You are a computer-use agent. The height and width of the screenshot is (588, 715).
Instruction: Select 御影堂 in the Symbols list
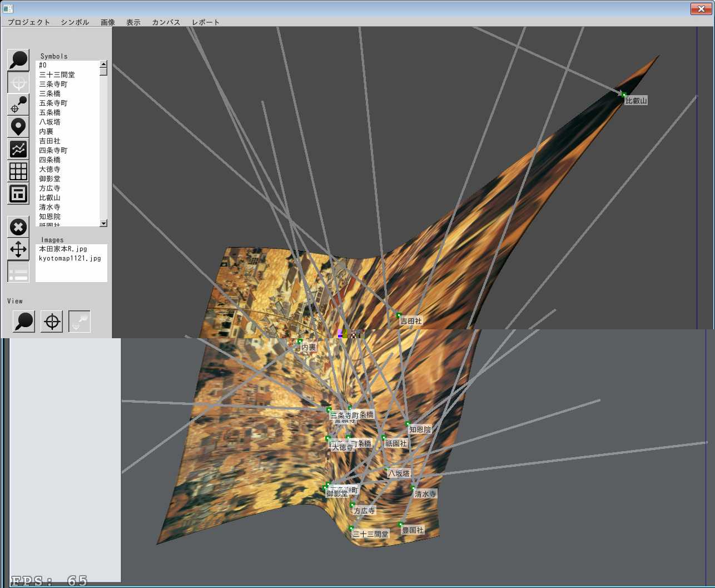coord(67,179)
